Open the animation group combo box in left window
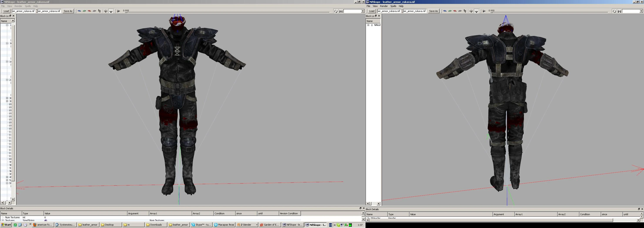The image size is (644, 228). pos(354,11)
